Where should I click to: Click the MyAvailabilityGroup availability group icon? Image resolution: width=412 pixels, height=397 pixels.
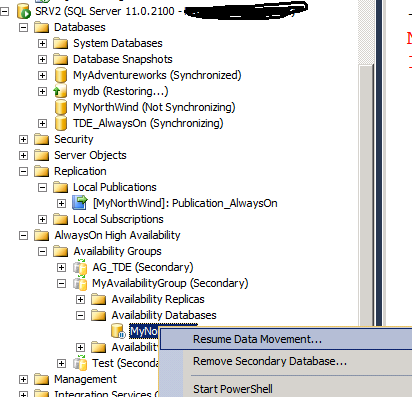tap(80, 283)
